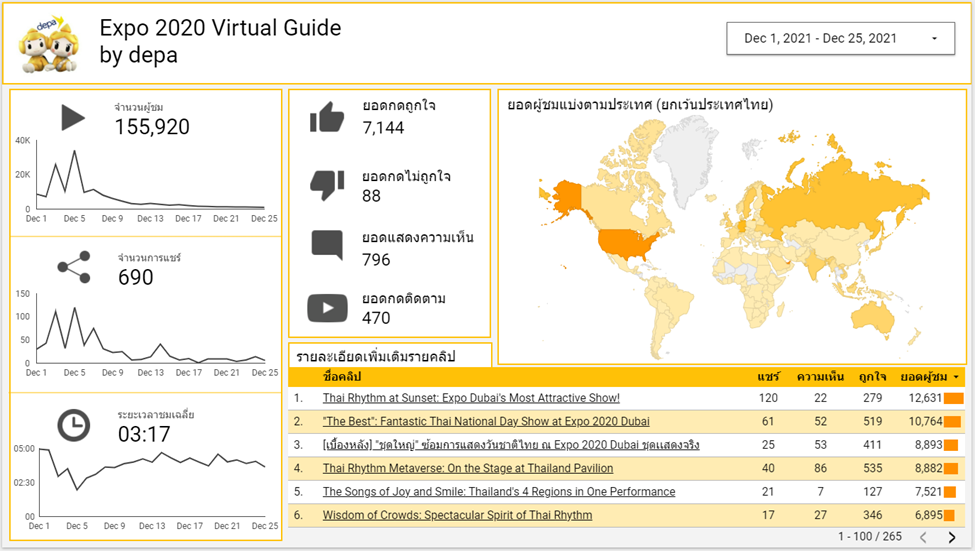Click the play icon above view count
Screen dimensions: 975x551
coord(73,118)
